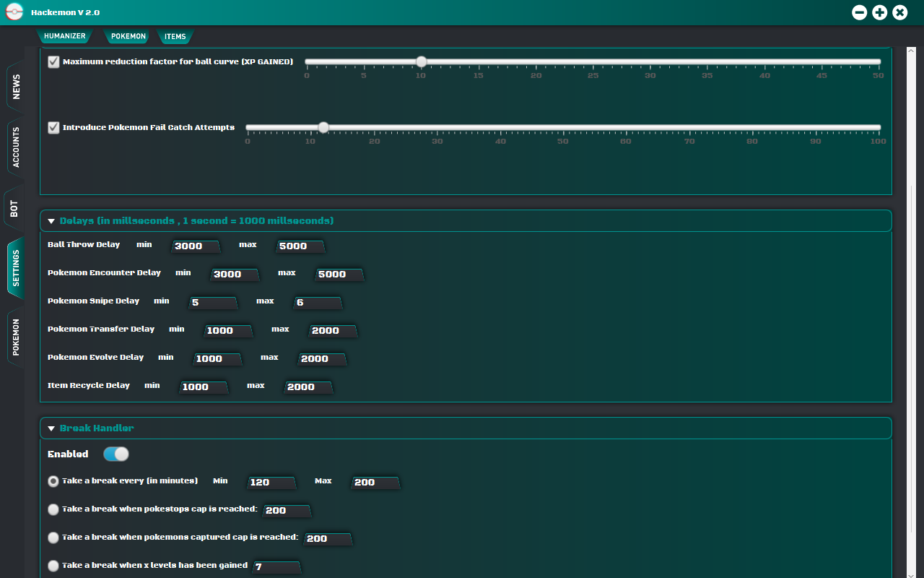Open the News side tab
924x578 pixels.
(16, 87)
